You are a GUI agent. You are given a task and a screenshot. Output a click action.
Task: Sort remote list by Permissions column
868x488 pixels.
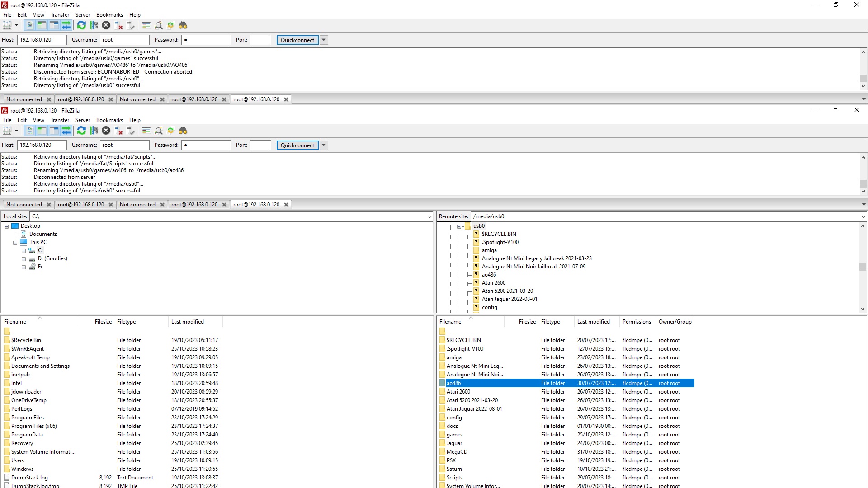[637, 322]
